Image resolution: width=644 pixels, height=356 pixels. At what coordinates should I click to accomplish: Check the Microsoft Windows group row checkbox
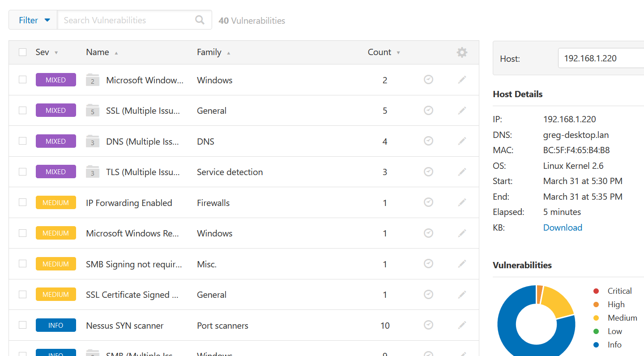23,80
